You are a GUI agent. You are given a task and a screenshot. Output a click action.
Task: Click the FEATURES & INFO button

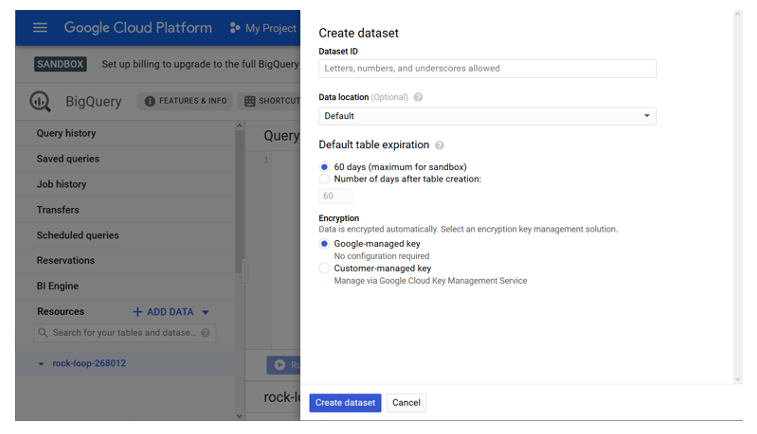click(185, 101)
